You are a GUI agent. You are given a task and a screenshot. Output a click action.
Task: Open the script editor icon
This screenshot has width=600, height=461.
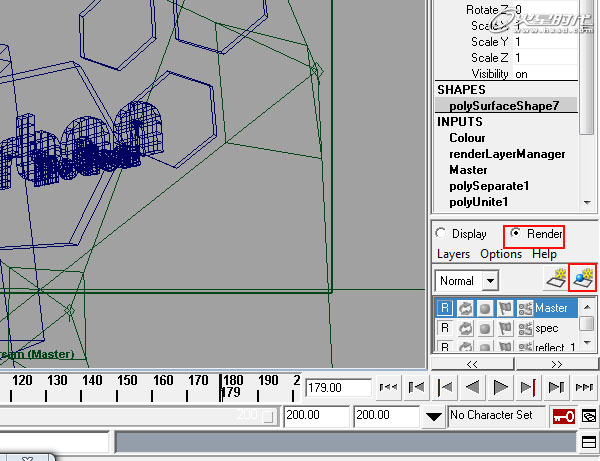coord(589,443)
